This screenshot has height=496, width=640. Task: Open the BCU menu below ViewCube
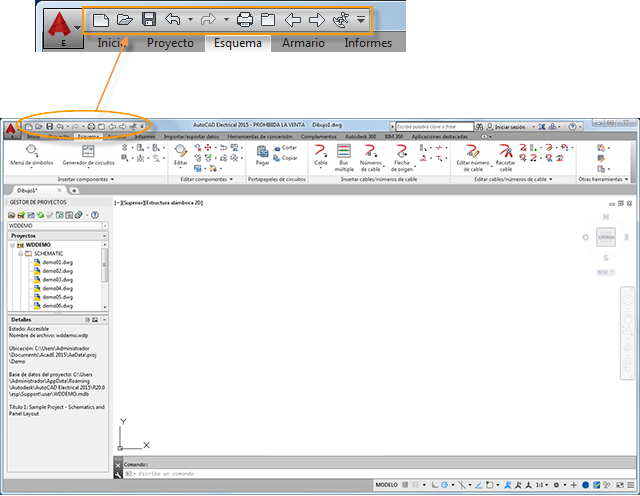(x=606, y=272)
